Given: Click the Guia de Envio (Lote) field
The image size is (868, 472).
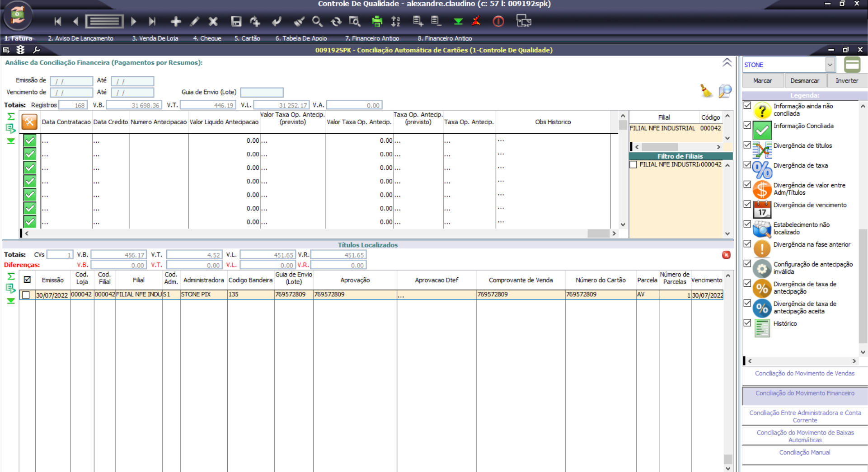Looking at the screenshot, I should pyautogui.click(x=262, y=92).
